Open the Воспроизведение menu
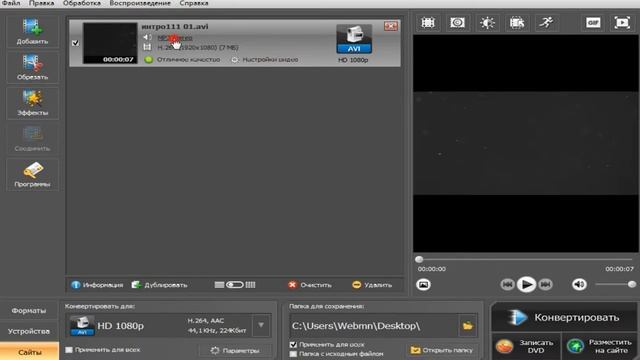Screen dimensions: 640x360 (140, 3)
